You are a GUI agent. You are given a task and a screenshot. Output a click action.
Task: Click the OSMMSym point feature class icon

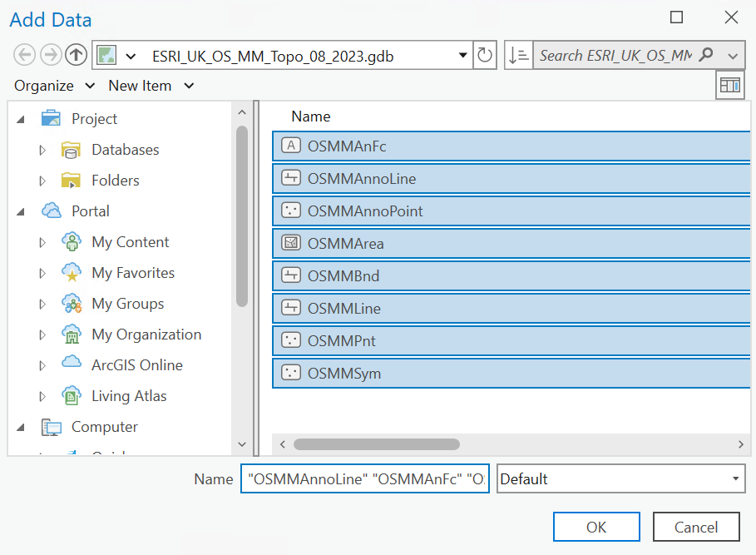pos(291,373)
